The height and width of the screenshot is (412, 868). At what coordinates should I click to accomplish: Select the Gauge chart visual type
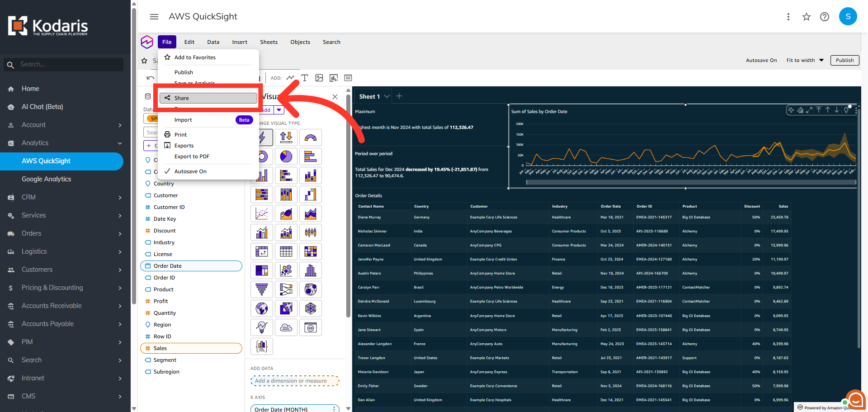(311, 137)
